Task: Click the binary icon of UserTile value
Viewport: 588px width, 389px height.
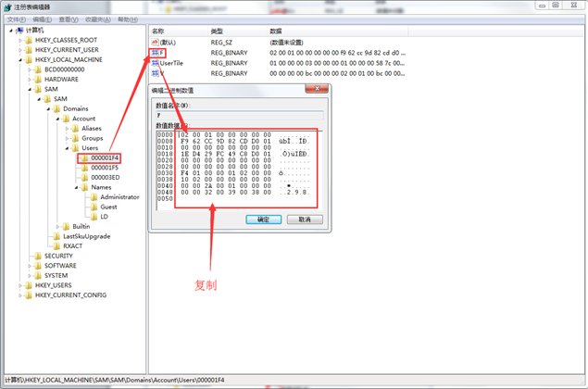Action: 155,63
